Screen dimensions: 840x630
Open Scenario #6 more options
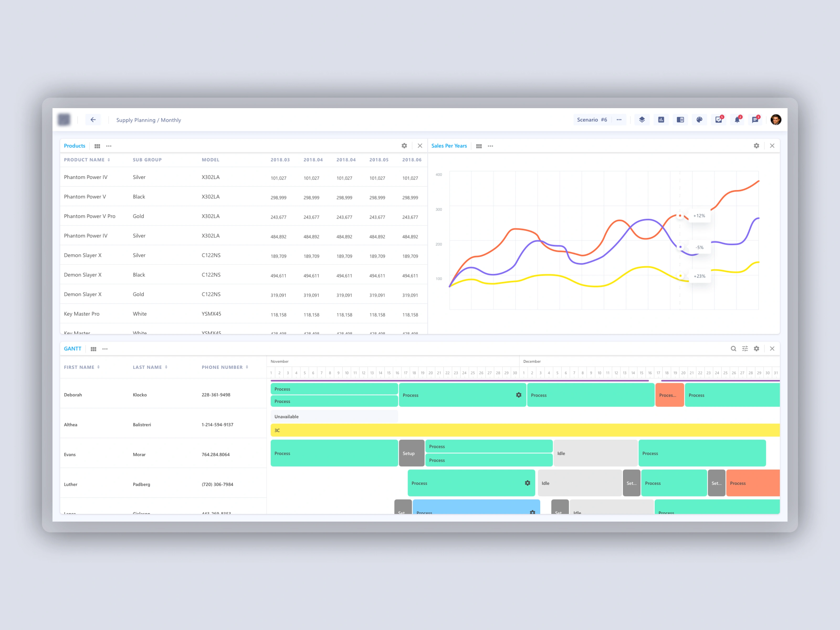[619, 120]
